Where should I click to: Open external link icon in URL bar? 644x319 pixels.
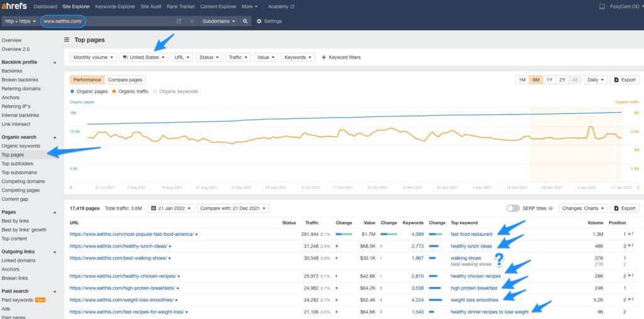tap(179, 21)
